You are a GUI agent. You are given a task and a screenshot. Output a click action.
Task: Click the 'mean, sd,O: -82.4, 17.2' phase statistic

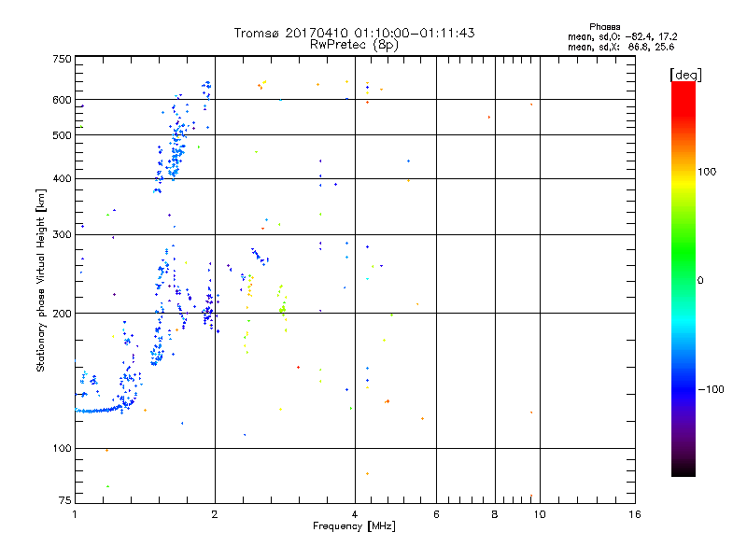(x=622, y=36)
